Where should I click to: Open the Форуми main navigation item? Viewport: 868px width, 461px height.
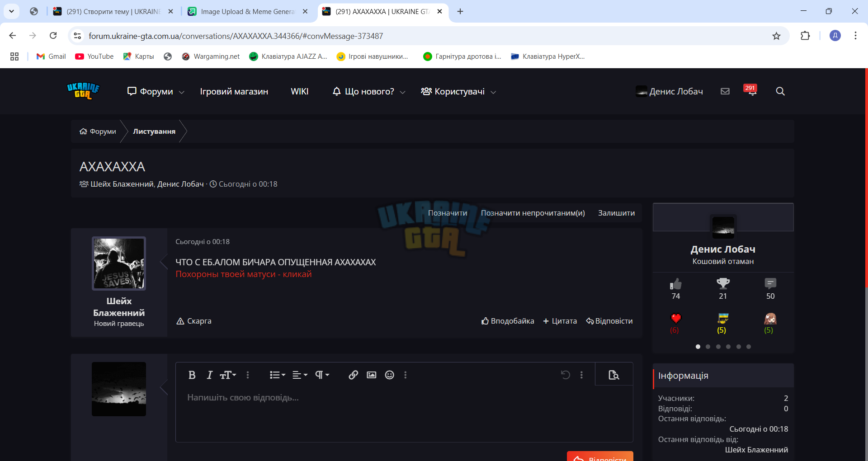(150, 92)
